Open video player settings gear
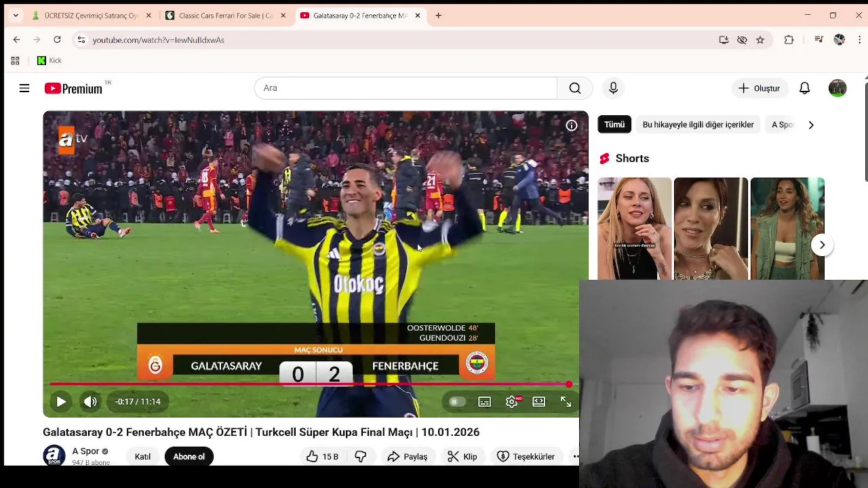 coord(512,402)
